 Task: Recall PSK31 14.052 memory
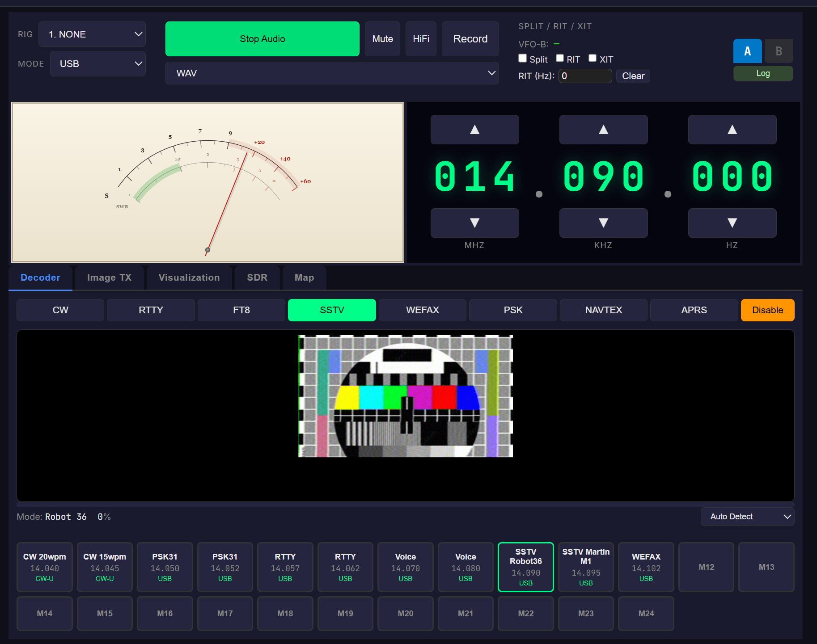(x=225, y=567)
